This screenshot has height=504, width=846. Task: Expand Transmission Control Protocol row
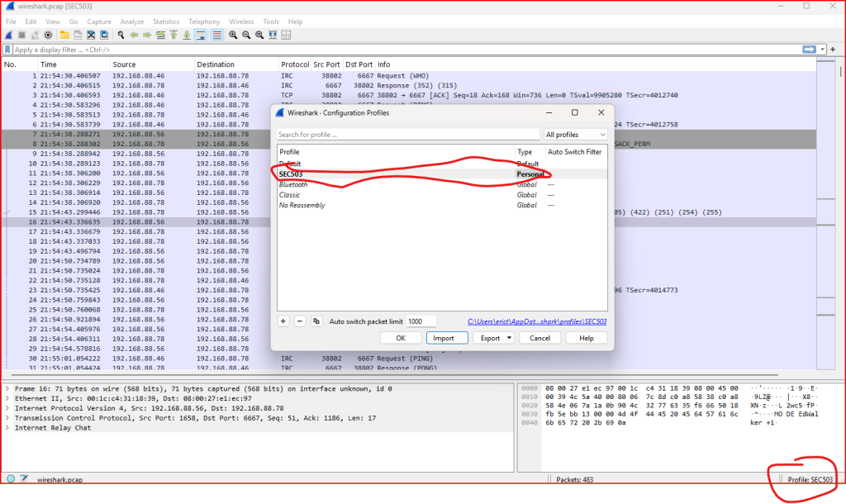(x=7, y=418)
